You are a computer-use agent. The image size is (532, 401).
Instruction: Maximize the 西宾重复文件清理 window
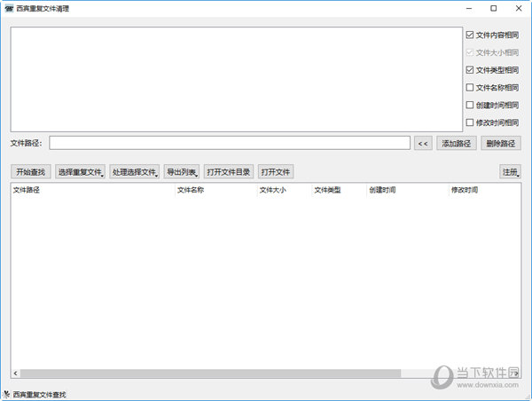(x=494, y=9)
